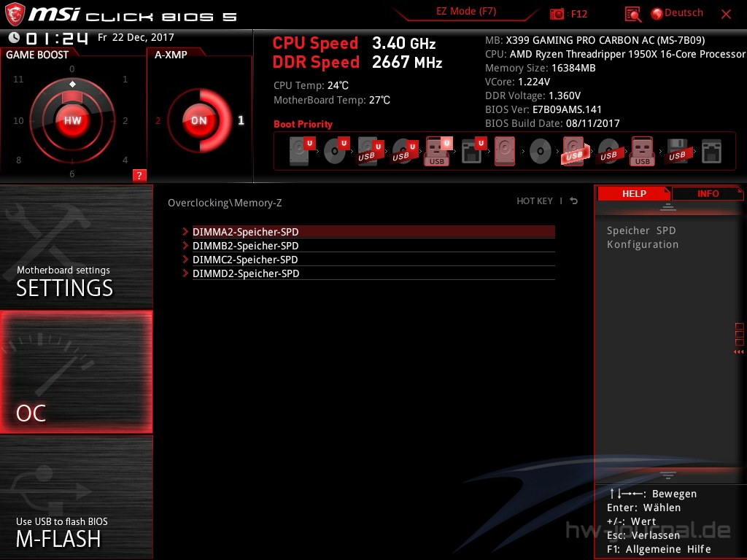Switch to the HELP tab
This screenshot has height=560, width=747.
point(634,193)
